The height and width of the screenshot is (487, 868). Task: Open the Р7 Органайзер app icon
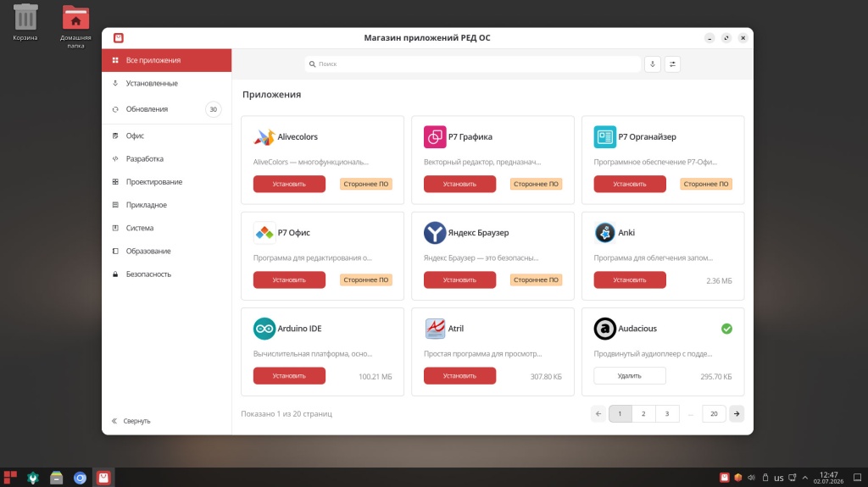[x=604, y=136]
